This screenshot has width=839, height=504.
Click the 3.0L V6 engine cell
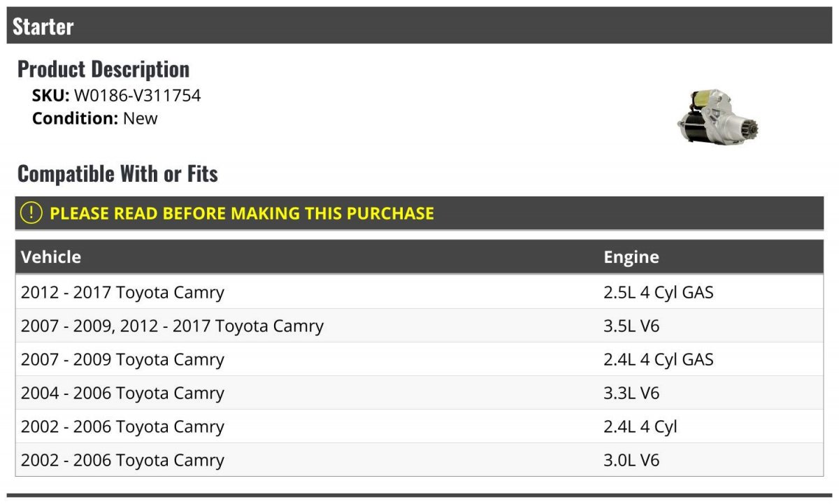[631, 460]
